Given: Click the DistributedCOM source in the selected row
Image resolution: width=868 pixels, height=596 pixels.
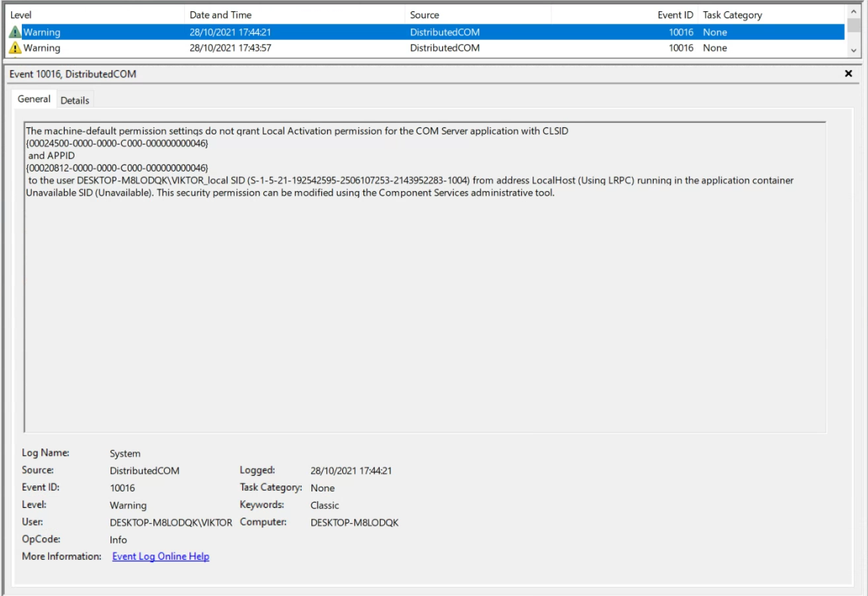Looking at the screenshot, I should (x=445, y=32).
